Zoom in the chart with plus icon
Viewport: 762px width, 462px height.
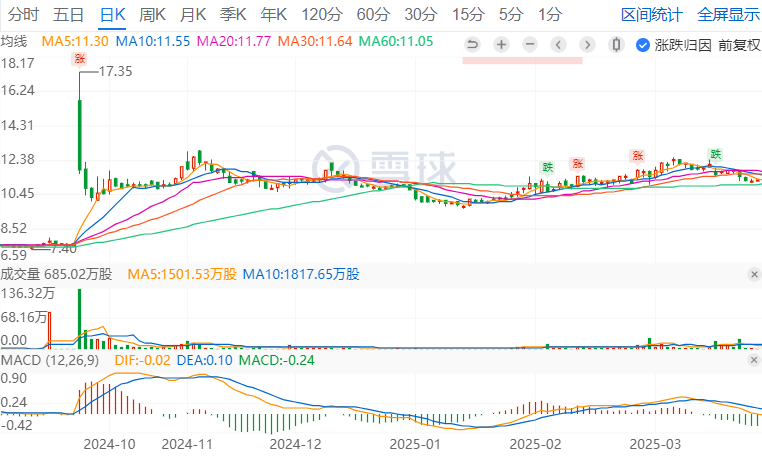coord(501,45)
